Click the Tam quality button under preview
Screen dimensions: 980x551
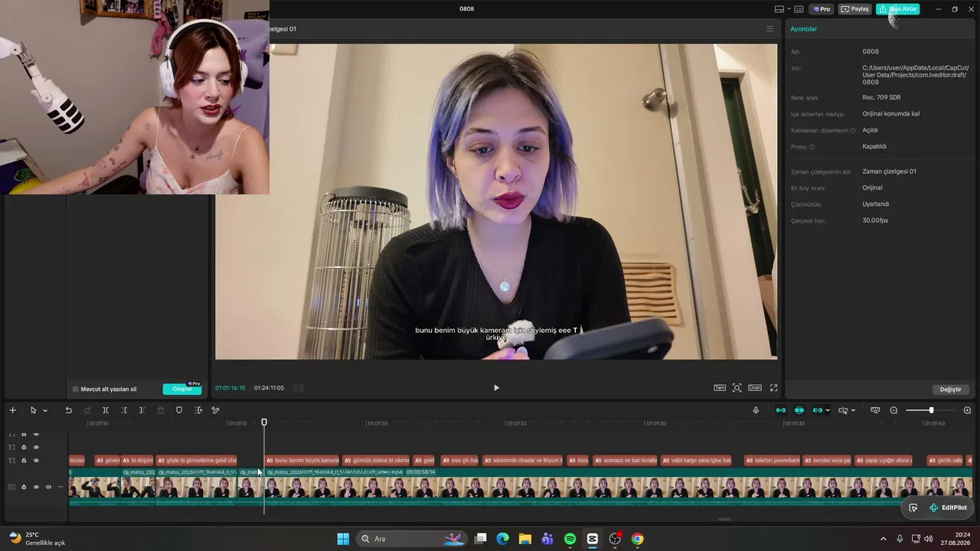click(720, 388)
